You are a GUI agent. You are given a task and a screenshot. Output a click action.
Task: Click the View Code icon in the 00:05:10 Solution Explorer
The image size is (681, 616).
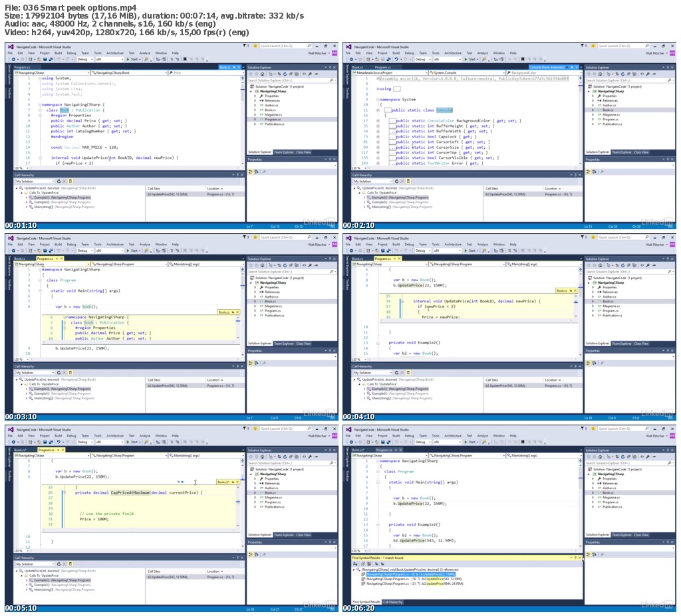tap(304, 457)
